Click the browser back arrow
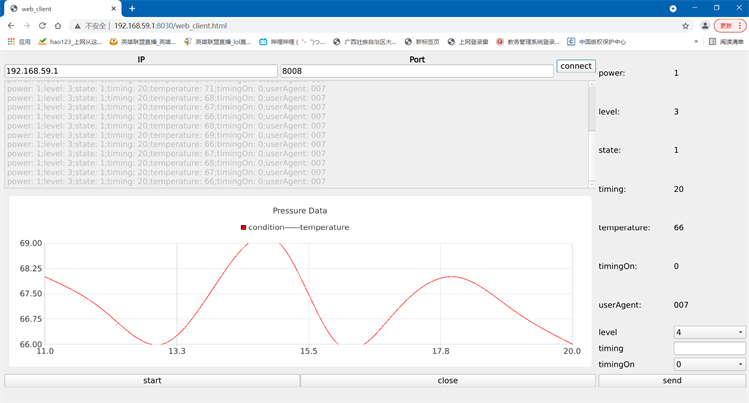 (x=11, y=25)
